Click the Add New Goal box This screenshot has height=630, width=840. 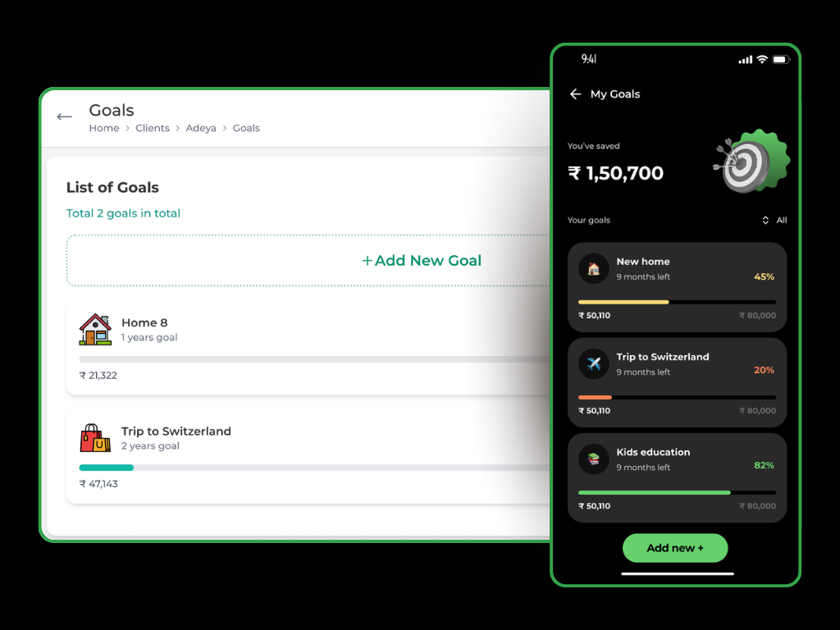point(308,260)
